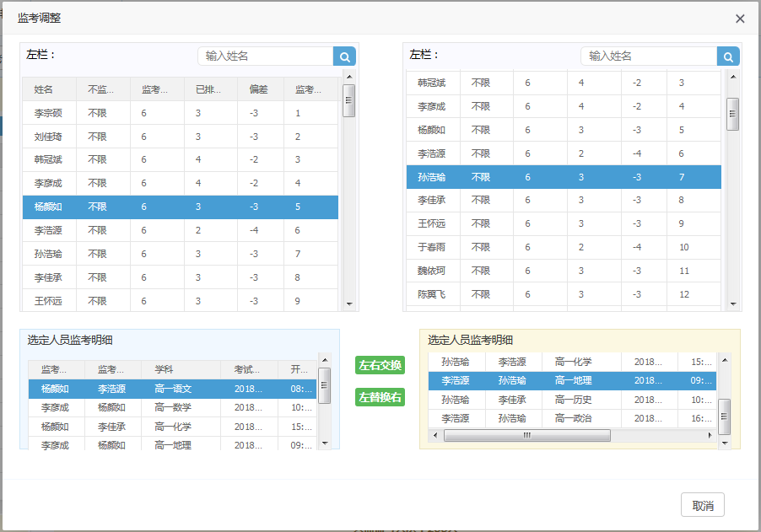This screenshot has width=761, height=532.
Task: Select 高一历史 row in right detail list
Action: [x=573, y=400]
